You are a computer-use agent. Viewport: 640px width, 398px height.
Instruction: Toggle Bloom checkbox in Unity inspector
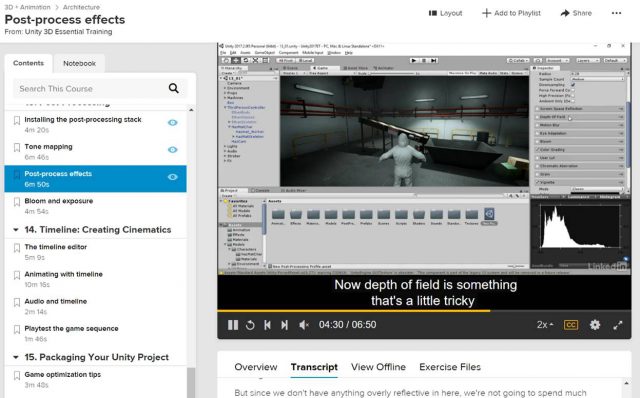(x=538, y=142)
